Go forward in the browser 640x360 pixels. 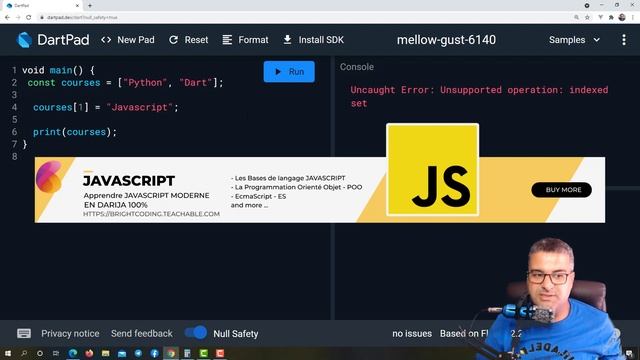click(18, 18)
